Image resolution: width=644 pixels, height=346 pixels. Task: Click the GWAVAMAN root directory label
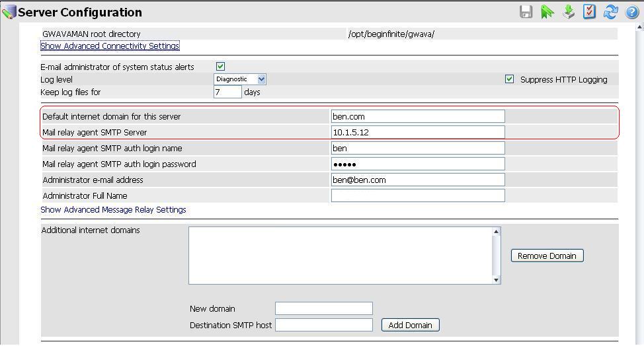point(91,34)
